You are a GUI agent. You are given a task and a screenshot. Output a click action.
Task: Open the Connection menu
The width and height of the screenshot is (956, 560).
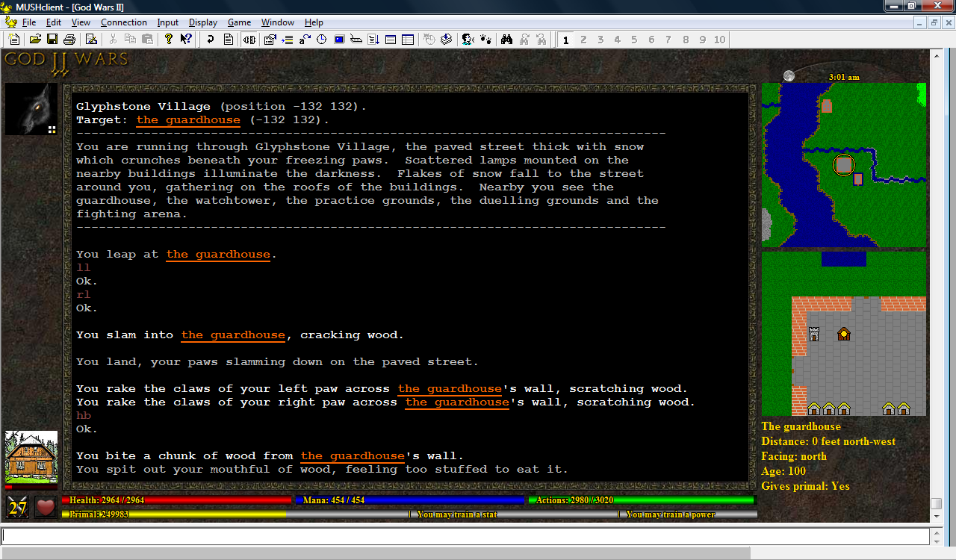[x=124, y=22]
